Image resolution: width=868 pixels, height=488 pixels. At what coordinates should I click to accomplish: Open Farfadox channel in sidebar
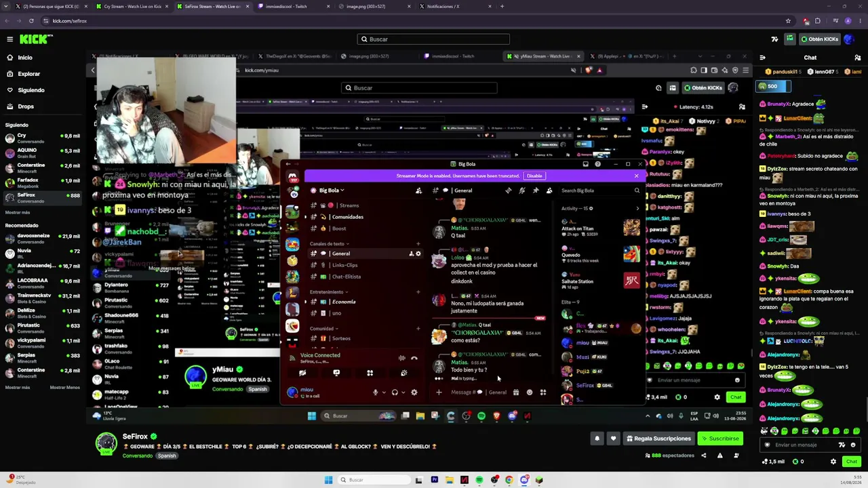point(43,183)
